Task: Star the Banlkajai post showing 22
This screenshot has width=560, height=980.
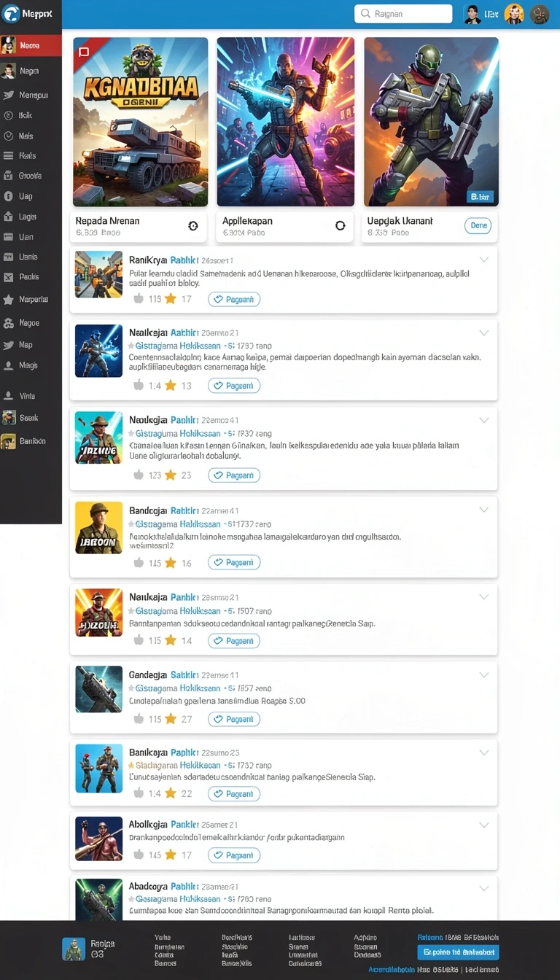Action: click(171, 793)
